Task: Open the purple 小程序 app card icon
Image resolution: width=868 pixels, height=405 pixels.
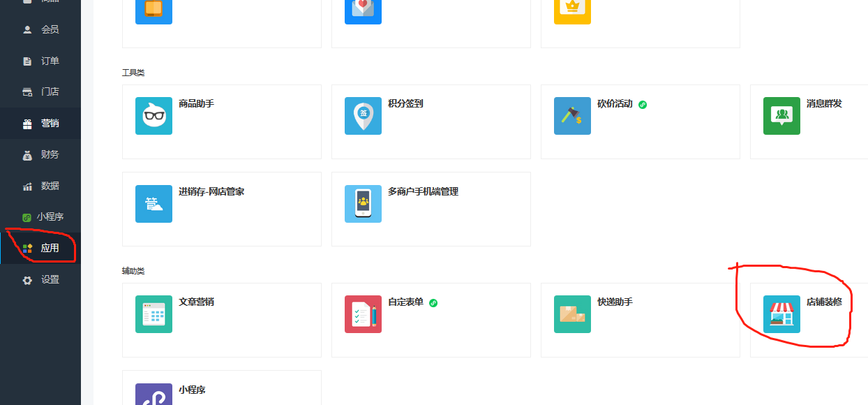Action: point(154,394)
